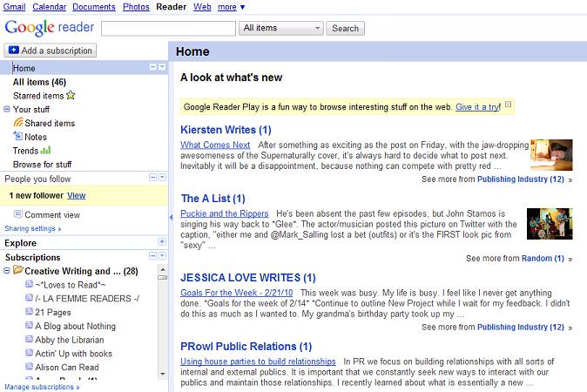Open Using house parties to build relationships post
The width and height of the screenshot is (587, 392).
tap(258, 362)
